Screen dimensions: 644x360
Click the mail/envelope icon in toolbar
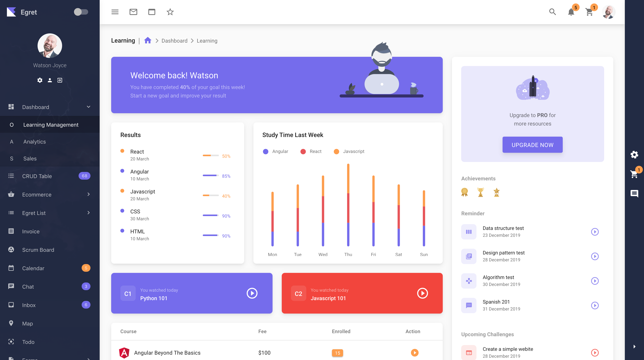(x=133, y=12)
